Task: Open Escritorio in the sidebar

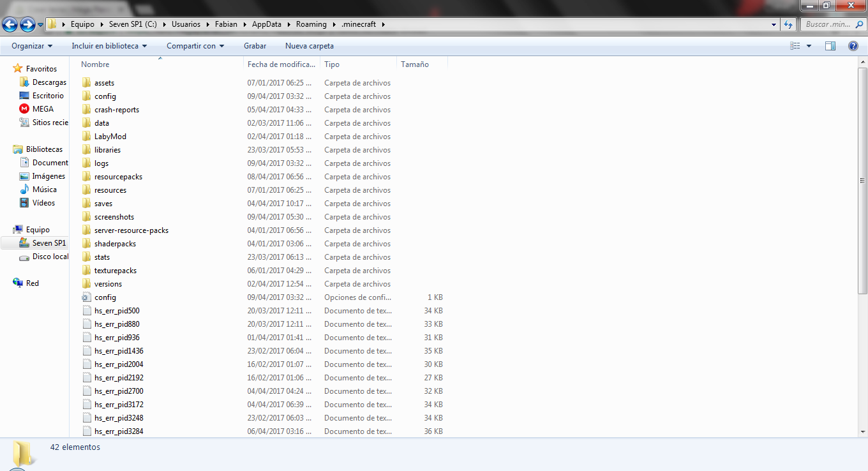Action: [48, 96]
